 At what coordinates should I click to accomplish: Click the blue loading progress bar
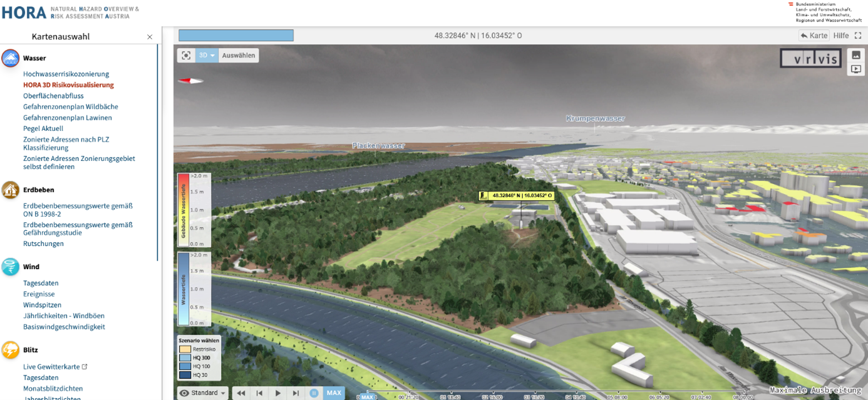coord(236,36)
